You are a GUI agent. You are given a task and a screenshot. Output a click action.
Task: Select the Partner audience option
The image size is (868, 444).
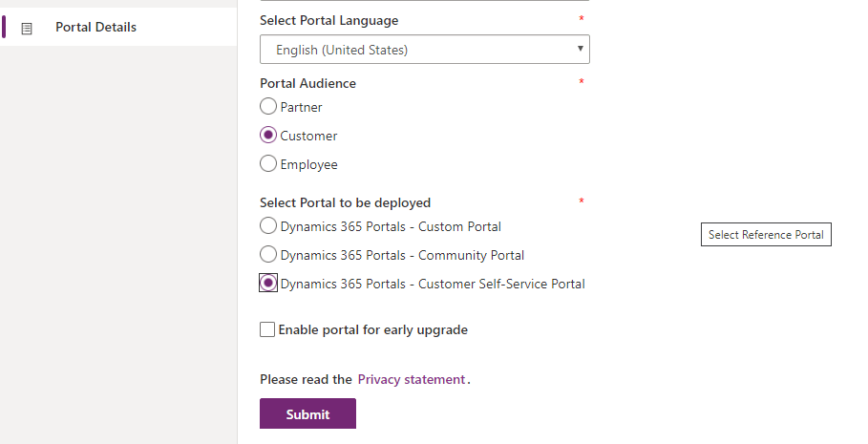tap(268, 107)
